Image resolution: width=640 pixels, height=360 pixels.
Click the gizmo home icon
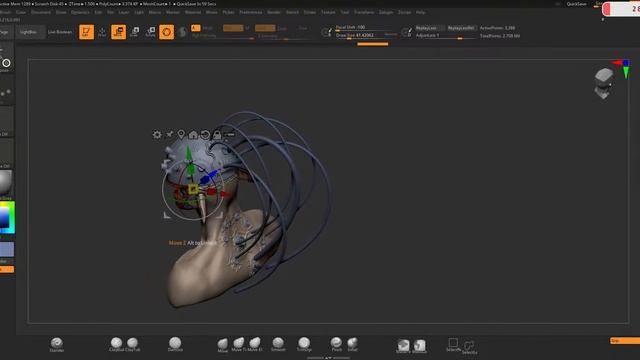(x=193, y=134)
